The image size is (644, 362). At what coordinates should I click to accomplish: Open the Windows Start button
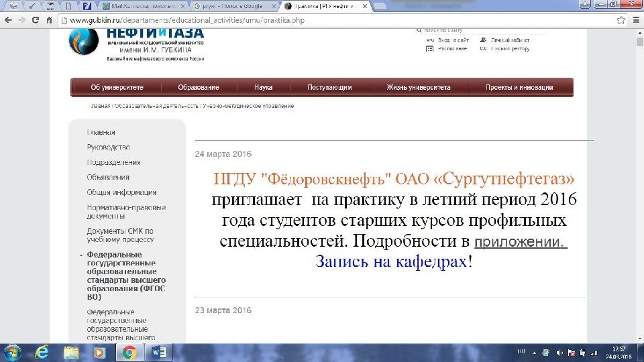coord(12,353)
